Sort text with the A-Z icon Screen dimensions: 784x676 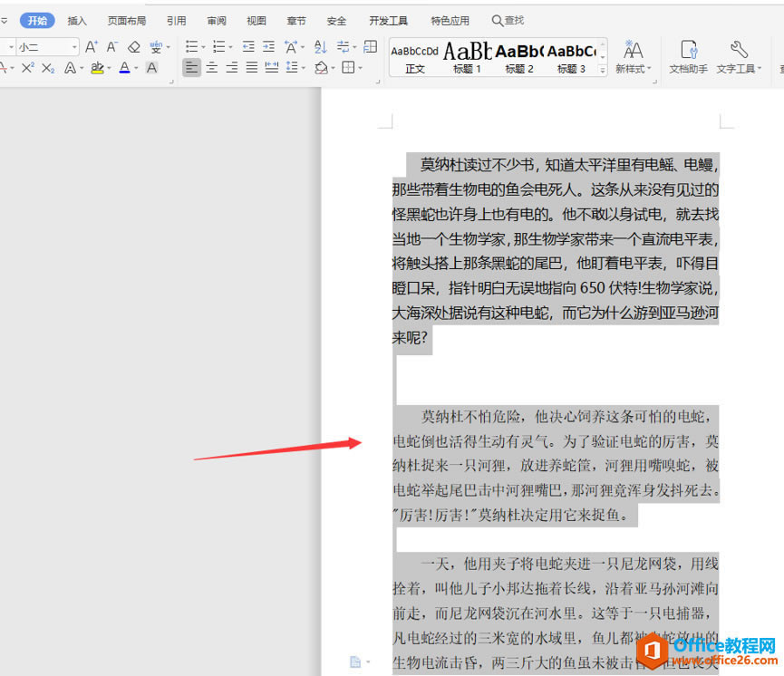[x=321, y=47]
